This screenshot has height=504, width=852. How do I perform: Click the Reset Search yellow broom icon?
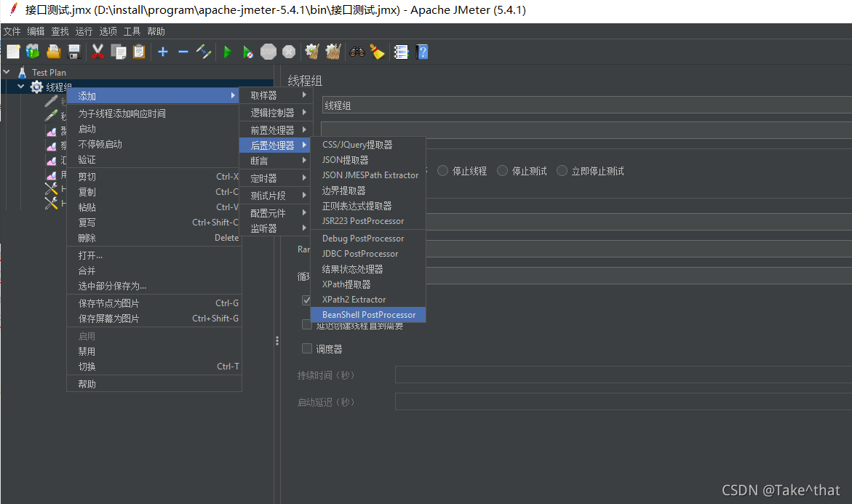(377, 52)
